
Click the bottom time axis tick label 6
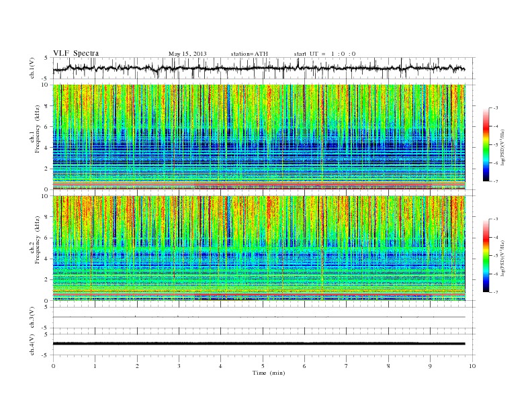tap(304, 366)
